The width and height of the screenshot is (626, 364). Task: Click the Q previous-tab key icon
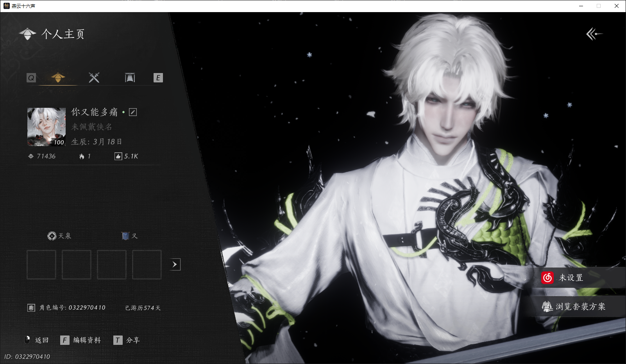31,78
